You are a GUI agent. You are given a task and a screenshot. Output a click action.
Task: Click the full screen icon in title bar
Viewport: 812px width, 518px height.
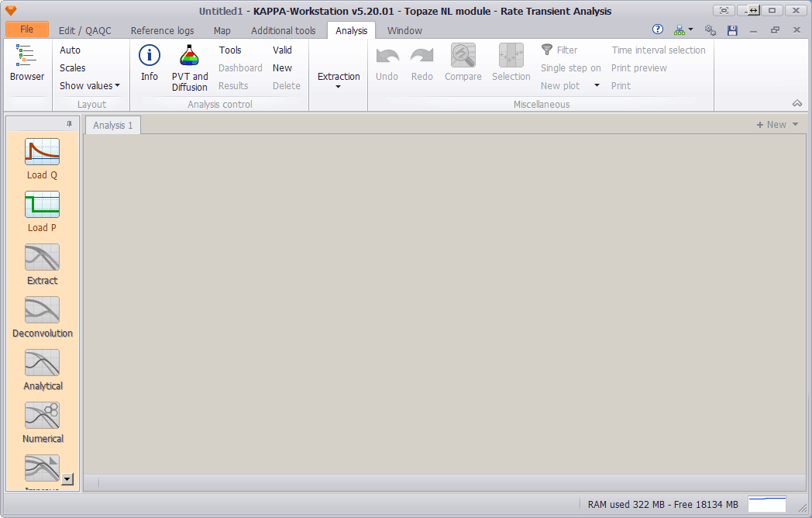[x=724, y=10]
